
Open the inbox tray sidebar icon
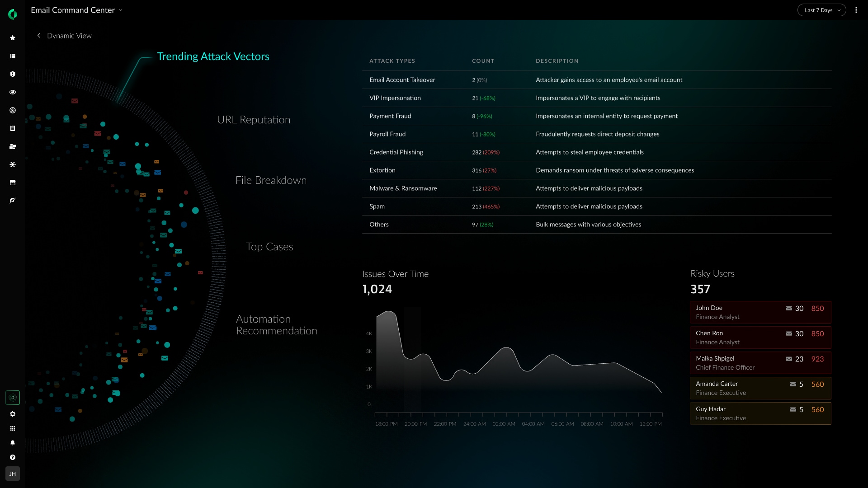click(x=13, y=183)
